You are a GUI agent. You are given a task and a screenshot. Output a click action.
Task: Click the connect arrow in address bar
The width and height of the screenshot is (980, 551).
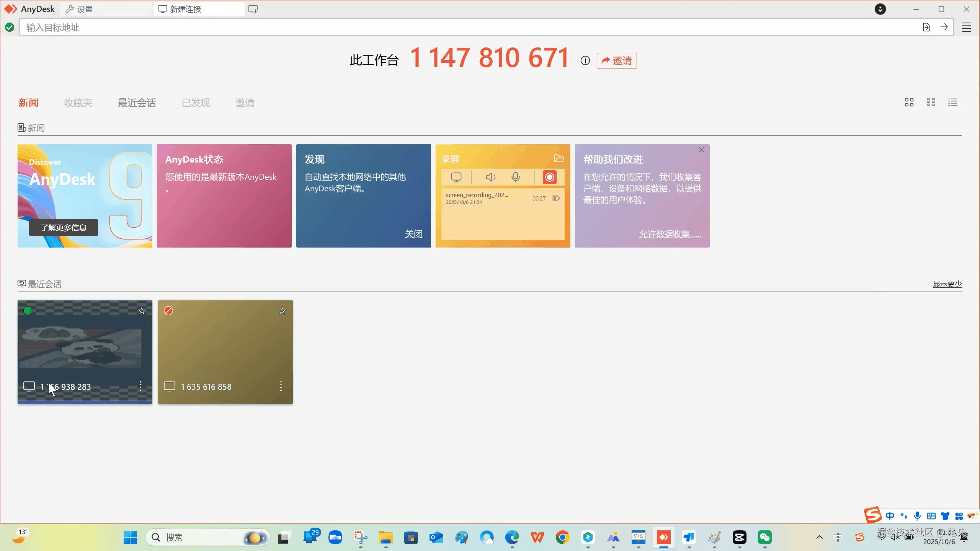(x=944, y=27)
